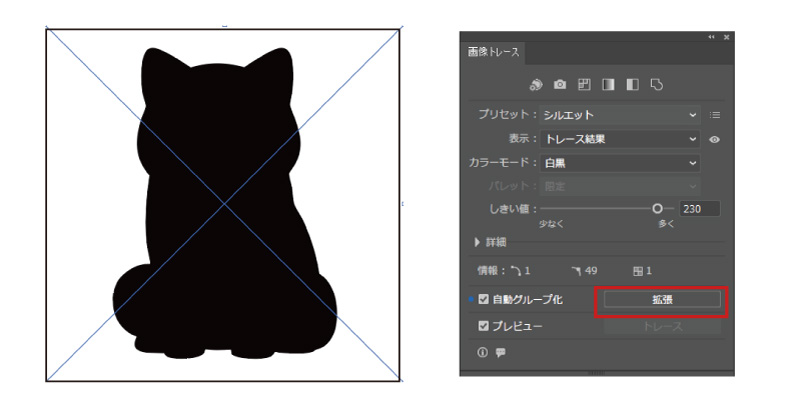Choose the High Color camera preset icon
This screenshot has height=407, width=800.
point(560,85)
